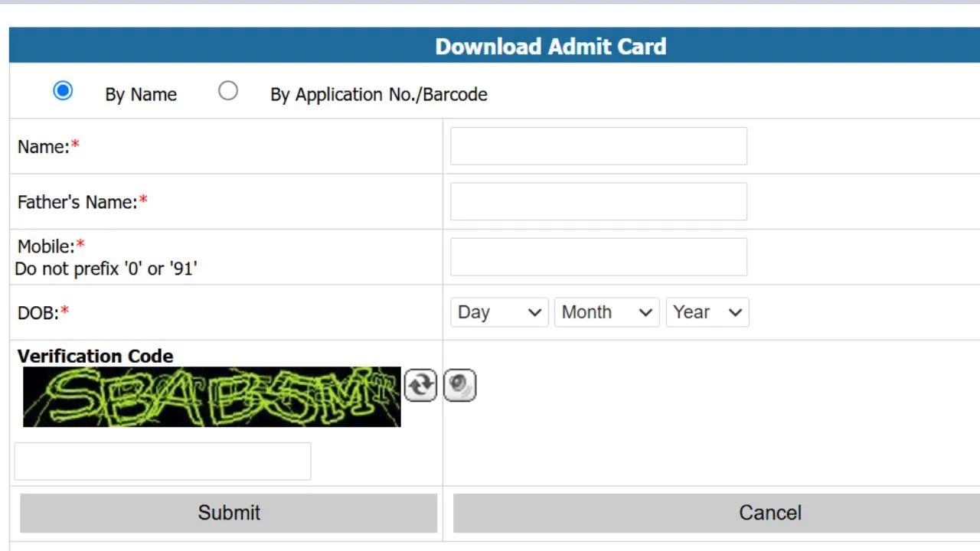Expand the Month dropdown
This screenshot has width=980, height=551.
(606, 312)
